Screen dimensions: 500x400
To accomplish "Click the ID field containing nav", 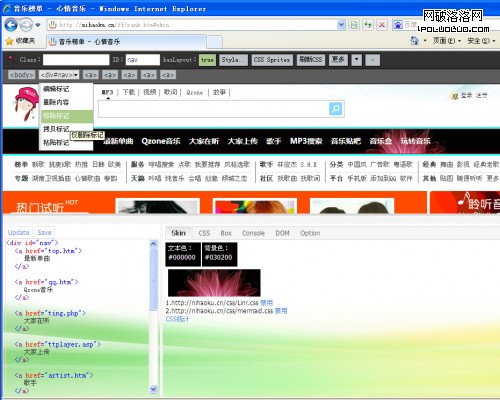I will [x=143, y=60].
